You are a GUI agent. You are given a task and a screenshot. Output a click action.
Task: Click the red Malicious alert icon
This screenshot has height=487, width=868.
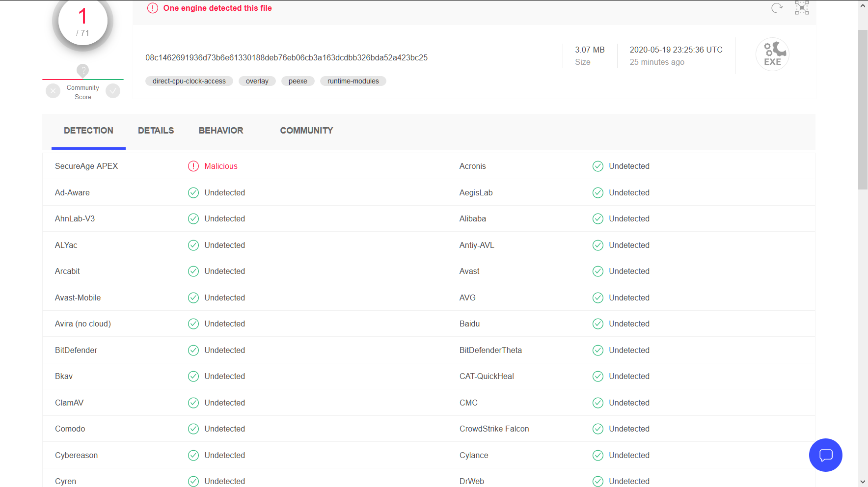tap(193, 166)
